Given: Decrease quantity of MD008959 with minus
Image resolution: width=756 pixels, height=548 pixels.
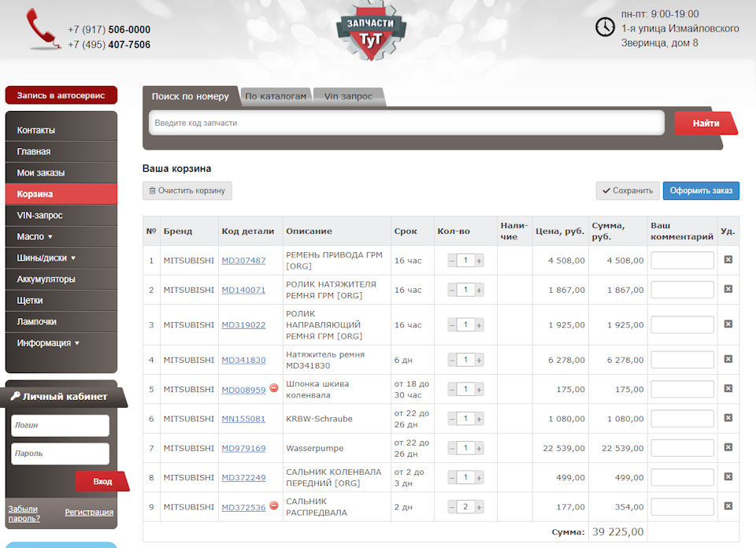Looking at the screenshot, I should [x=452, y=390].
